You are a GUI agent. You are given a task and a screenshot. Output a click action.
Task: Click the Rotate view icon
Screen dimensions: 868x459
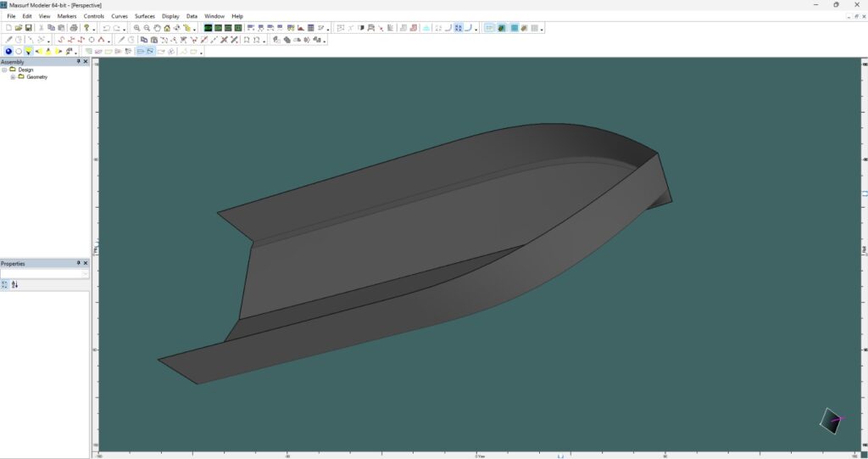[x=176, y=28]
